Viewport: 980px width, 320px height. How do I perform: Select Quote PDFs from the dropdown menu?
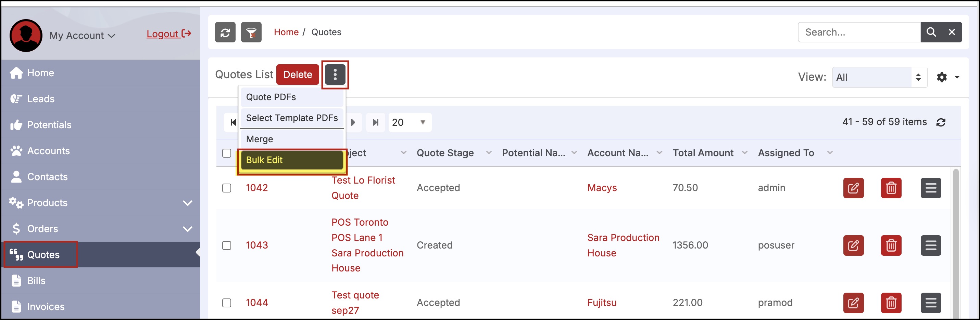pyautogui.click(x=291, y=97)
